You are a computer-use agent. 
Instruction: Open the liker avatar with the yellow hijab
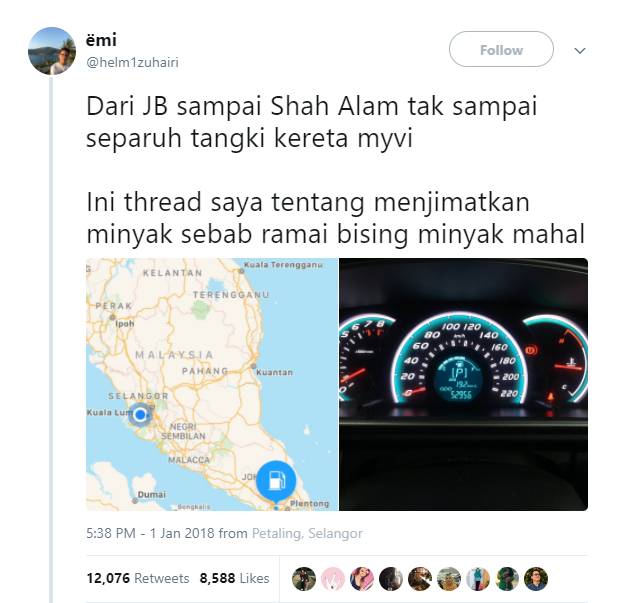tap(449, 579)
